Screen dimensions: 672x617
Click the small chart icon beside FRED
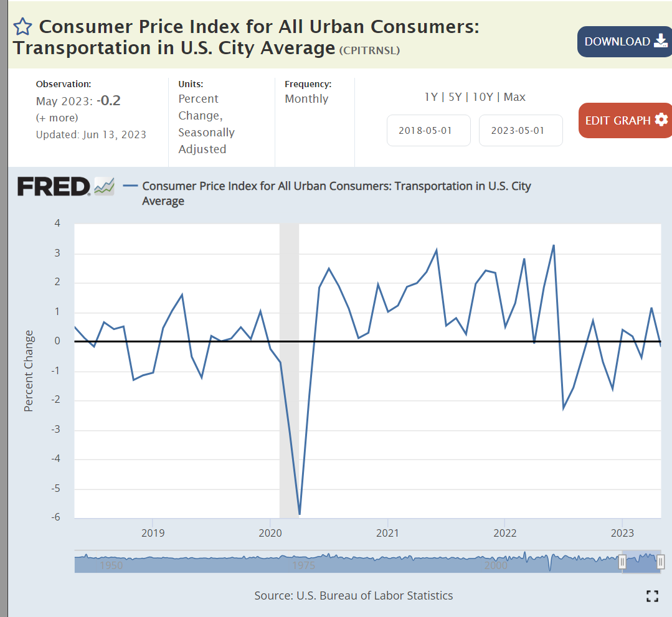[104, 186]
